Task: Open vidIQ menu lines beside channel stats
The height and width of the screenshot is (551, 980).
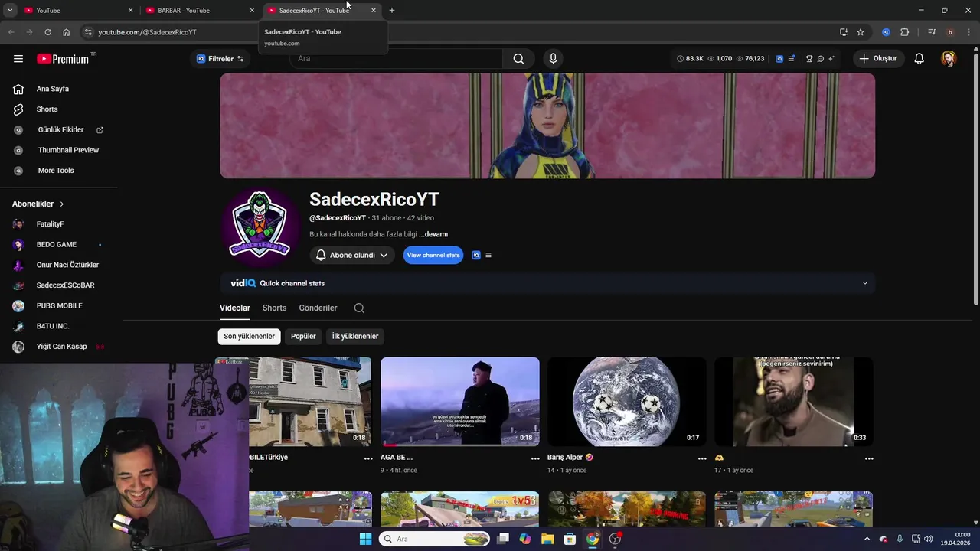Action: [x=488, y=256]
